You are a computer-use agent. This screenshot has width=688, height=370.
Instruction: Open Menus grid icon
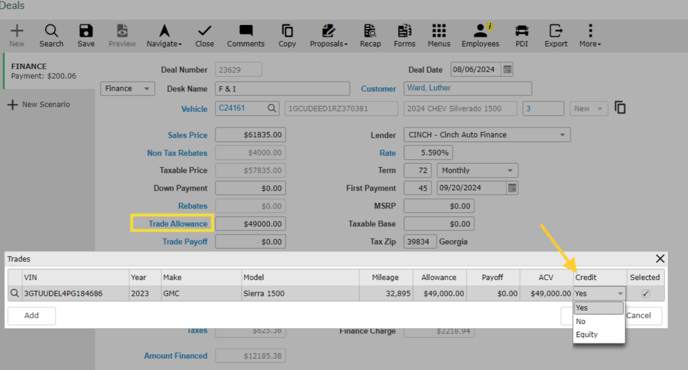tap(439, 36)
